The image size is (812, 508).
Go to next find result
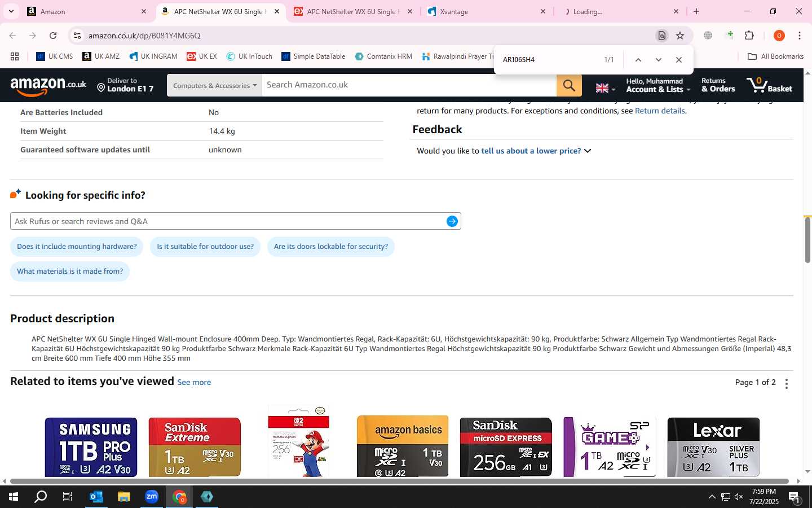click(658, 60)
